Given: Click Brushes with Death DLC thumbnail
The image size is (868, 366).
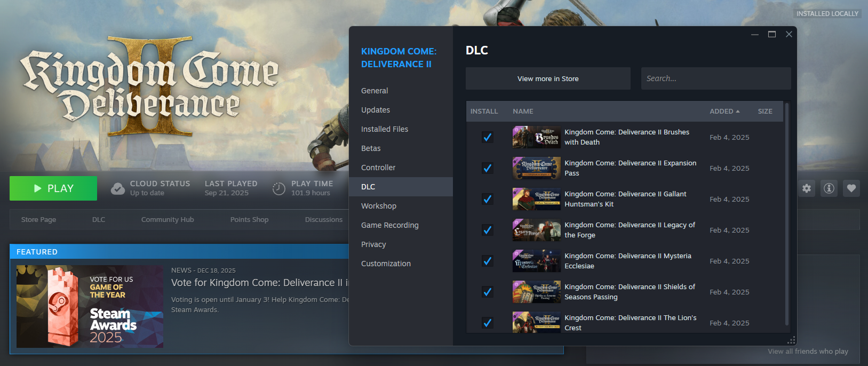Looking at the screenshot, I should tap(537, 137).
